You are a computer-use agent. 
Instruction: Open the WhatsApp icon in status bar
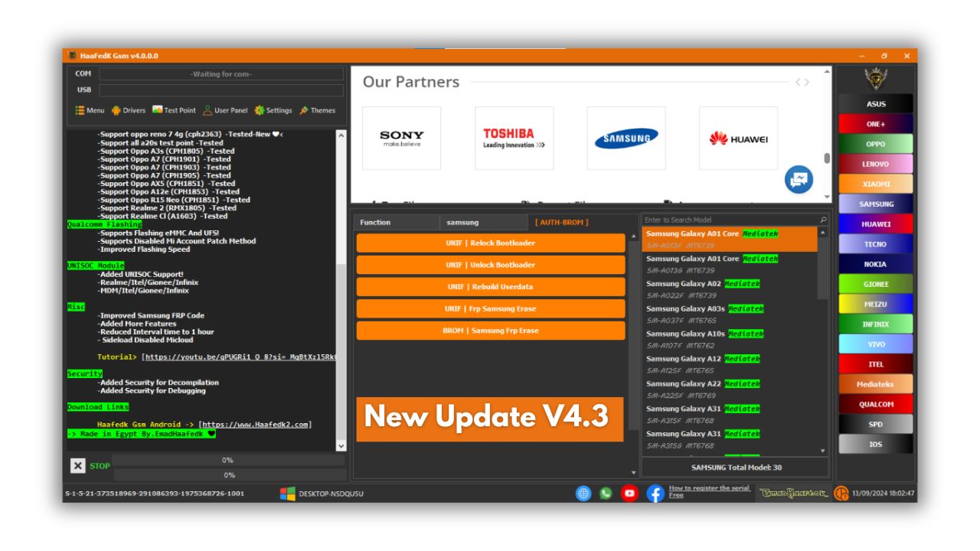(606, 494)
